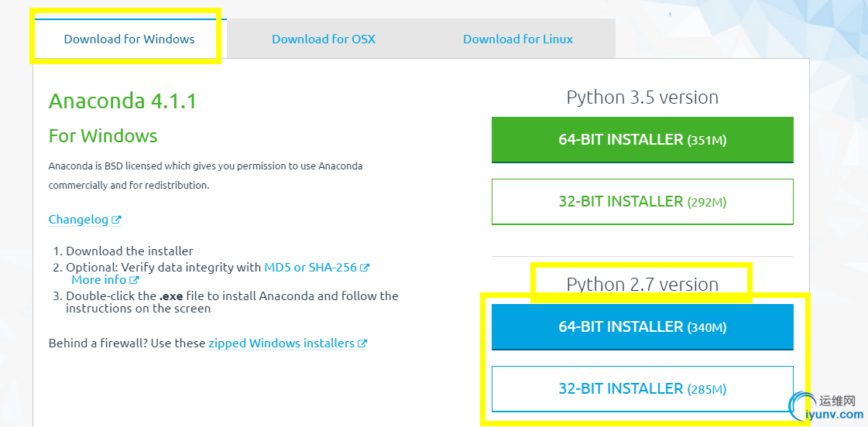Open the Changelog link

78,220
